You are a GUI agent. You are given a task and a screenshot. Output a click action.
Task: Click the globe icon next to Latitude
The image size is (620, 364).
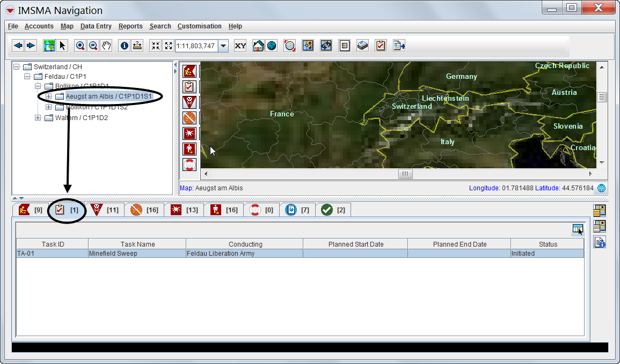tap(601, 188)
